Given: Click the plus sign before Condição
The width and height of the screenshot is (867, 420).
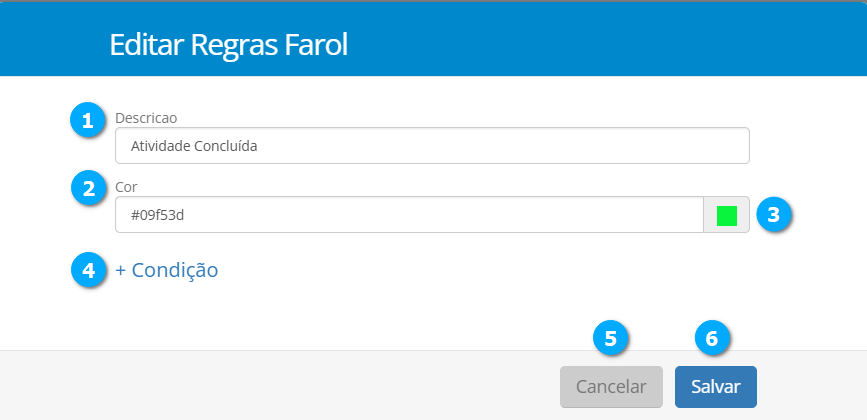Looking at the screenshot, I should (x=121, y=270).
